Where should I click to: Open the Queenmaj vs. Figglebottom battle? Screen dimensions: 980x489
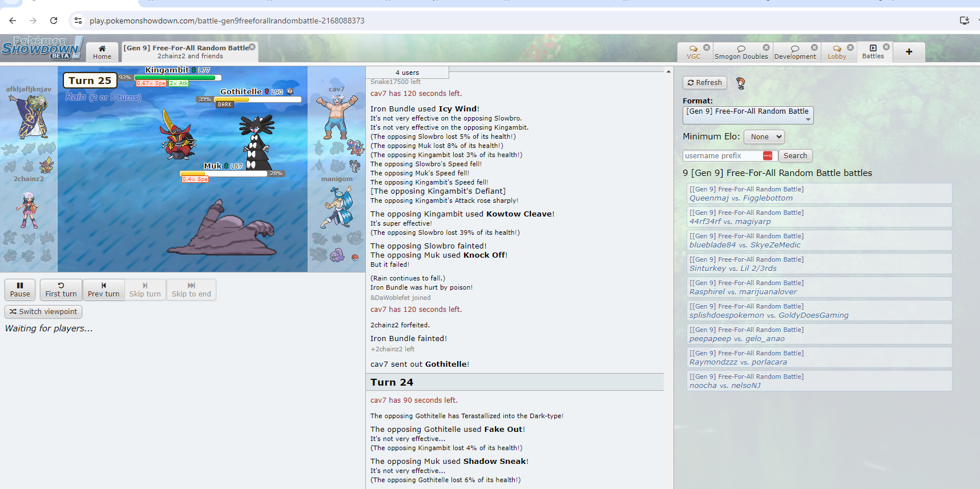819,194
